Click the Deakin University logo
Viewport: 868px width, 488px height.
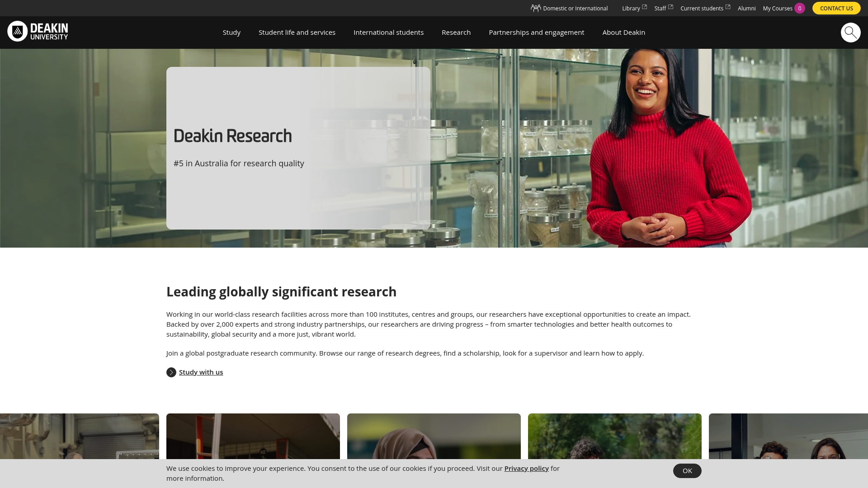(x=38, y=31)
